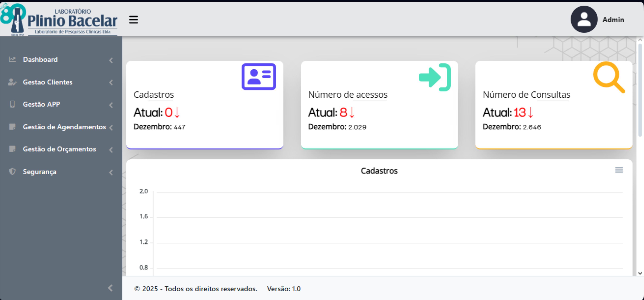This screenshot has height=300, width=644.
Task: Click the 1.6 chart axis label
Action: tap(144, 216)
